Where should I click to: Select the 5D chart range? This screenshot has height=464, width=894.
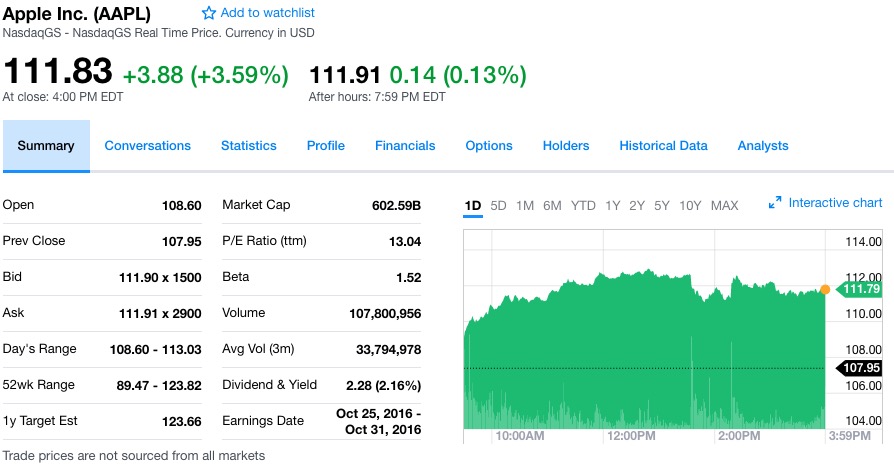(x=498, y=206)
